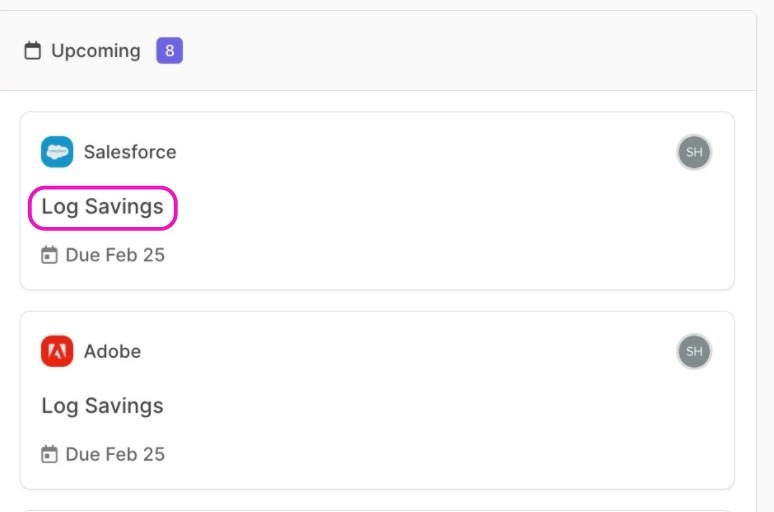Click the Upcoming section heading
This screenshot has height=512, width=774.
pos(96,51)
